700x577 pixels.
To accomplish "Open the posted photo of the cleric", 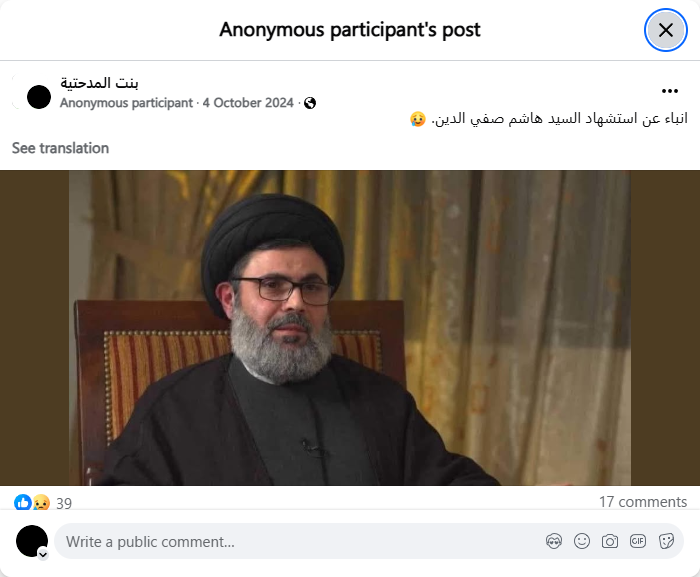I will (x=350, y=328).
